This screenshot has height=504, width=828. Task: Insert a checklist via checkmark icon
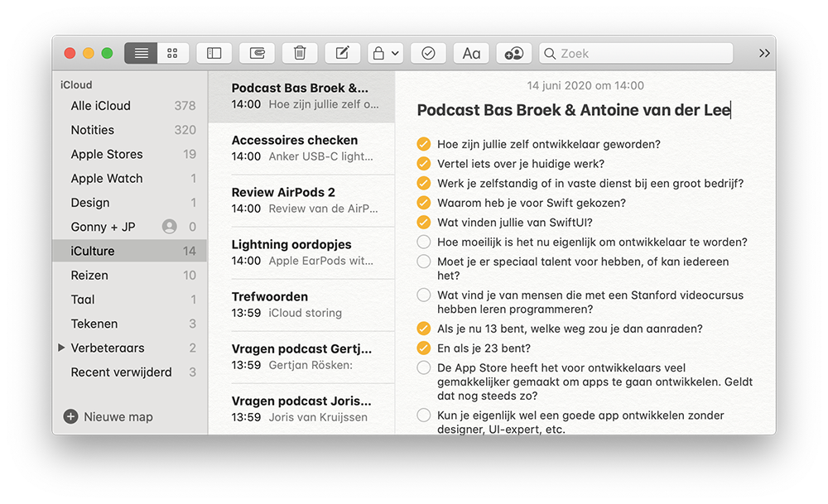click(x=428, y=53)
